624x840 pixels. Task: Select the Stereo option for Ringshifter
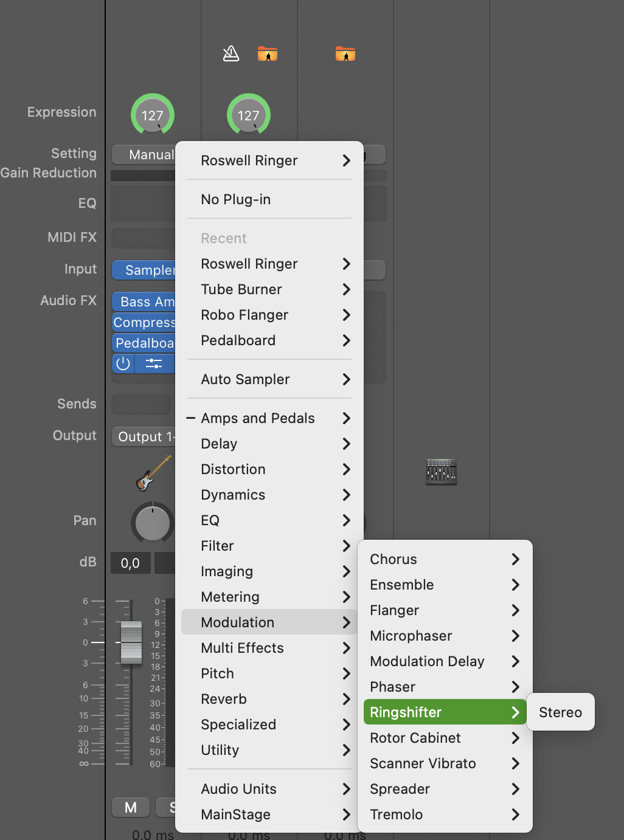click(561, 712)
